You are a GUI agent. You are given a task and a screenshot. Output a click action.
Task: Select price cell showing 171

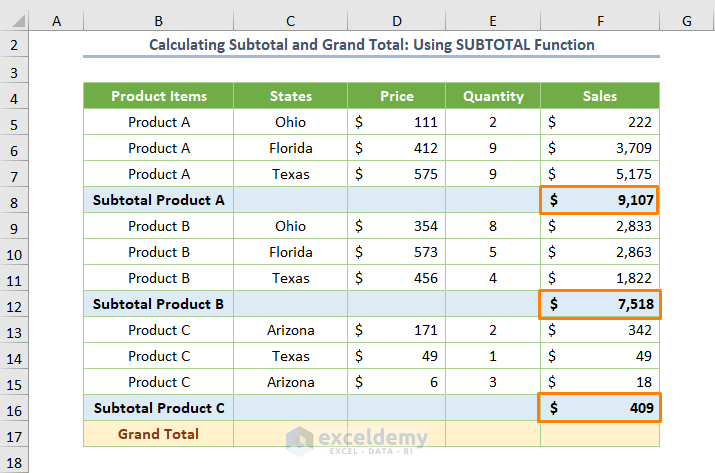[397, 330]
